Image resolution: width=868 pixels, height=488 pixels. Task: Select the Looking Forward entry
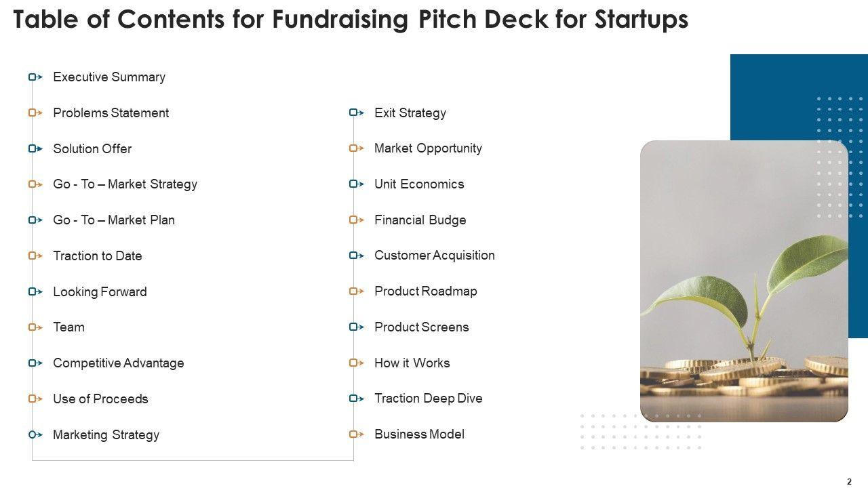[100, 292]
